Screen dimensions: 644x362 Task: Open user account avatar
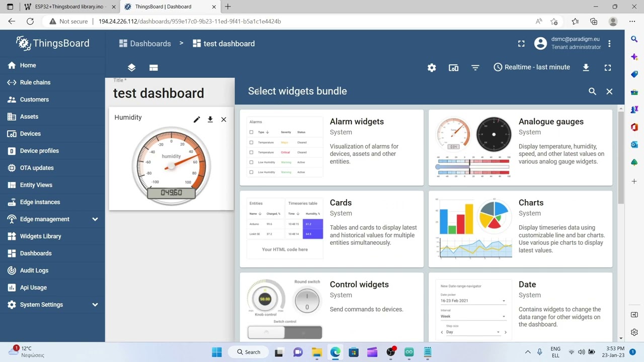coord(540,44)
